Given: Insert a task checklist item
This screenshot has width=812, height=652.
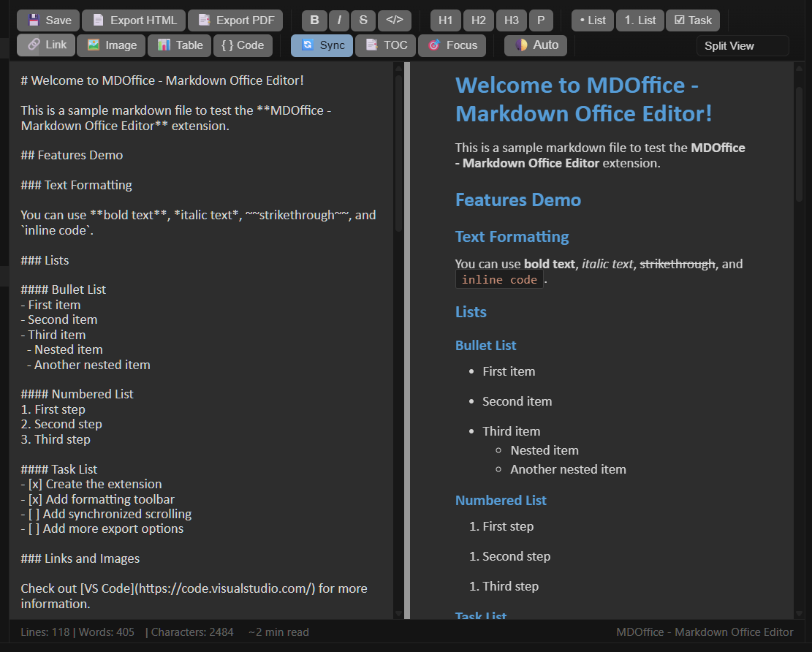Looking at the screenshot, I should coord(693,20).
